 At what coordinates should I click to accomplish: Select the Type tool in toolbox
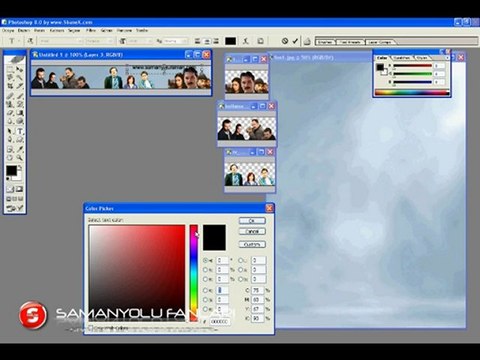20,131
